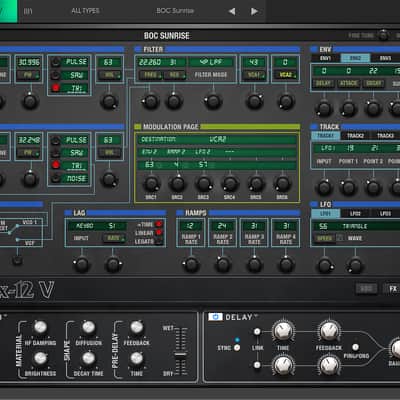The height and width of the screenshot is (400, 400).
Task: Click the SRC4 modulation amount knob
Action: coord(230,183)
